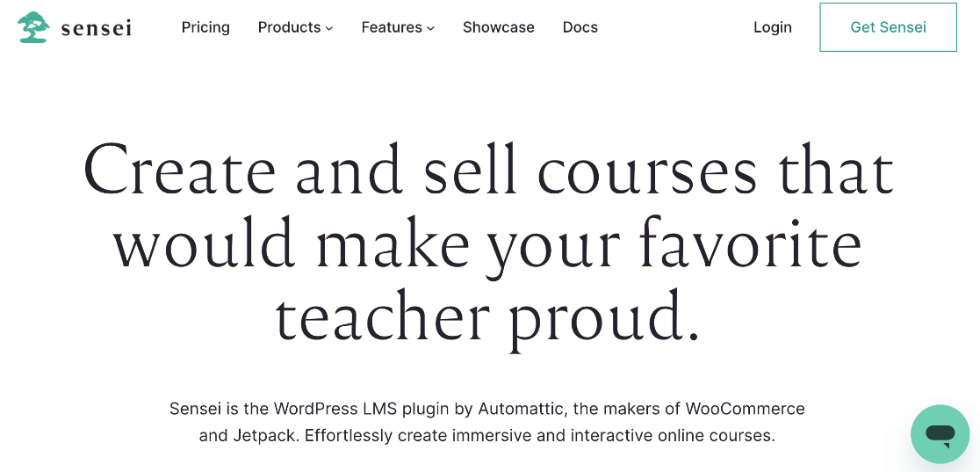980x472 pixels.
Task: Open the Features menu label
Action: (392, 27)
